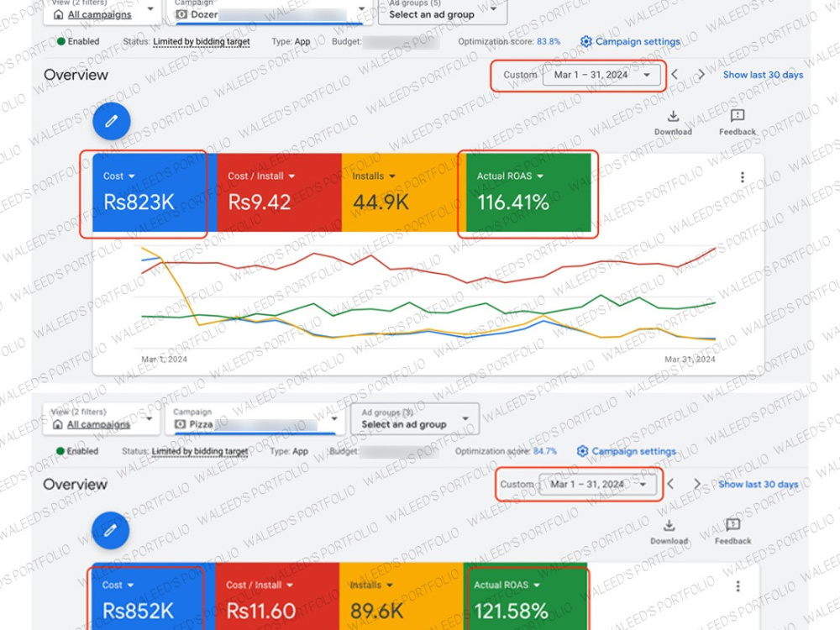The height and width of the screenshot is (630, 840).
Task: Open the All campaigns view dropdown above Pizza
Action: click(x=101, y=419)
